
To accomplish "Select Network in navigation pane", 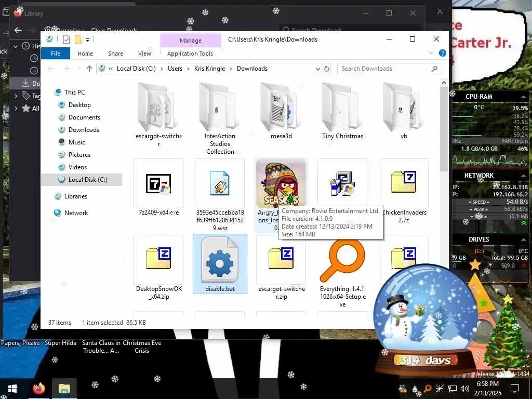I will point(71,212).
